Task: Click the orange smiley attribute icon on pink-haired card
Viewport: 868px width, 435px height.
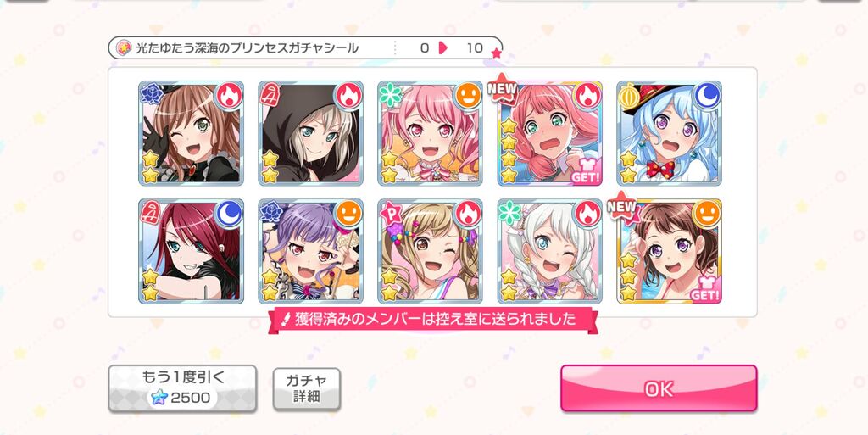Action: click(468, 96)
